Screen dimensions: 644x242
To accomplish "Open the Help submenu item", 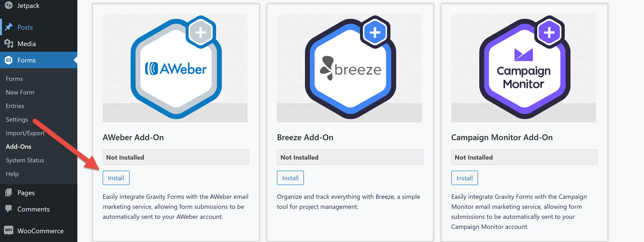I will (12, 174).
